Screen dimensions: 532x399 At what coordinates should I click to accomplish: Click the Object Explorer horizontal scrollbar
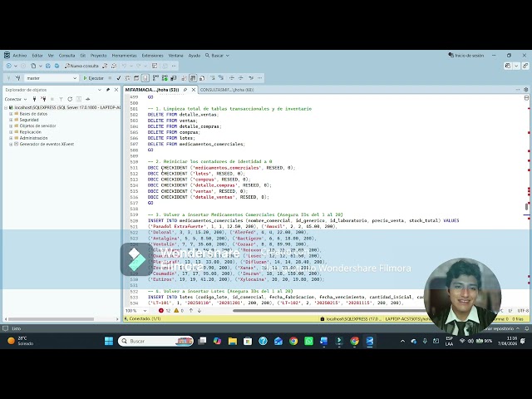pyautogui.click(x=51, y=319)
